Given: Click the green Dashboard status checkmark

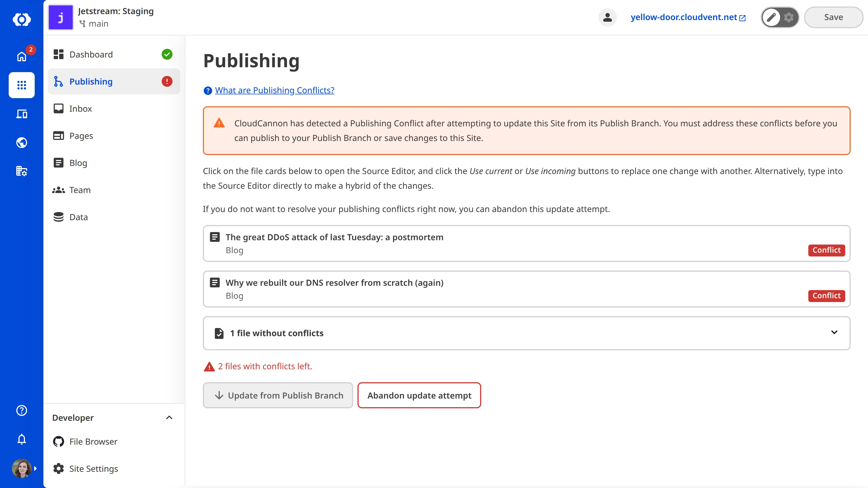Looking at the screenshot, I should (167, 54).
